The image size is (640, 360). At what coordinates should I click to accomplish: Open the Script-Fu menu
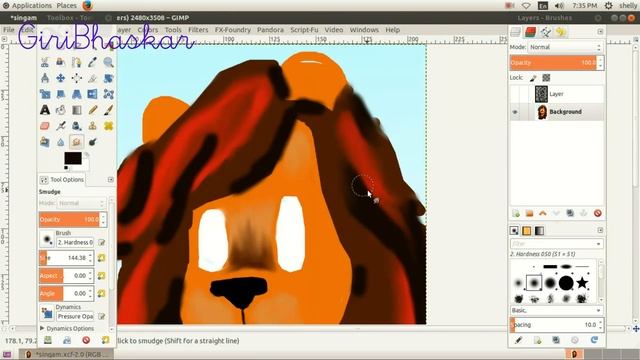pyautogui.click(x=304, y=30)
